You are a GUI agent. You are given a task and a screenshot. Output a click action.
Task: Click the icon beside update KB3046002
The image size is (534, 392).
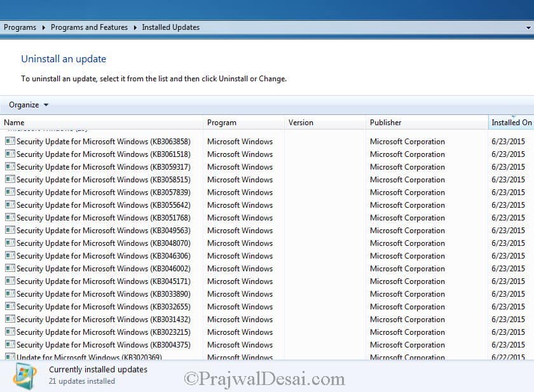[10, 268]
